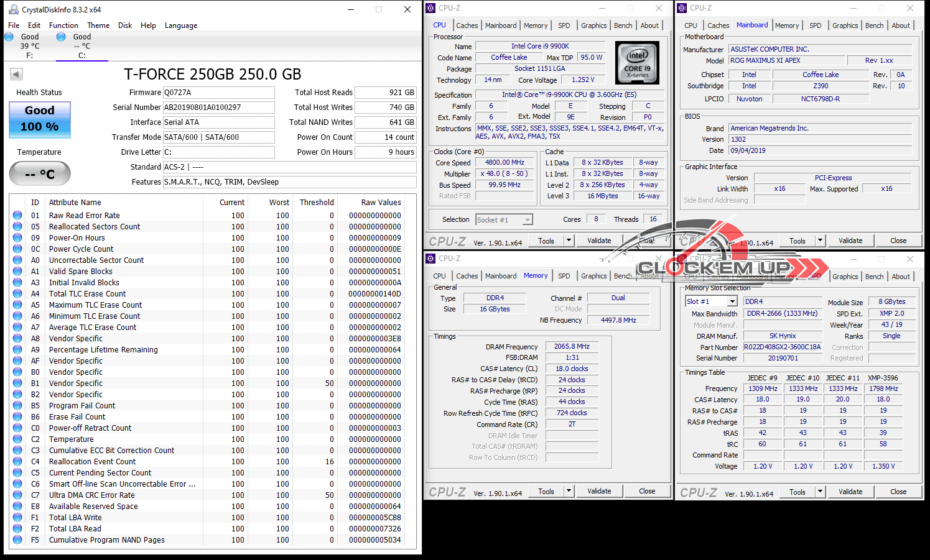Expand the Socket #1 selection dropdown

[x=528, y=220]
